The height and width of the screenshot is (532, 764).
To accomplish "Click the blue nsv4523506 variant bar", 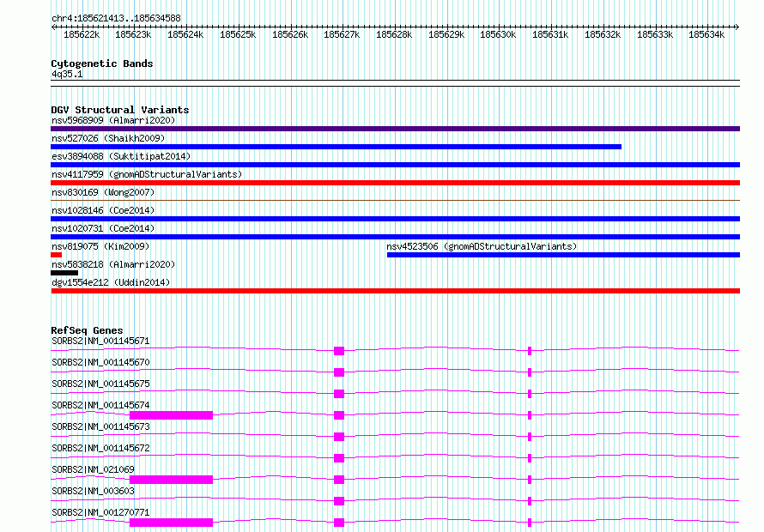I will pos(563,255).
